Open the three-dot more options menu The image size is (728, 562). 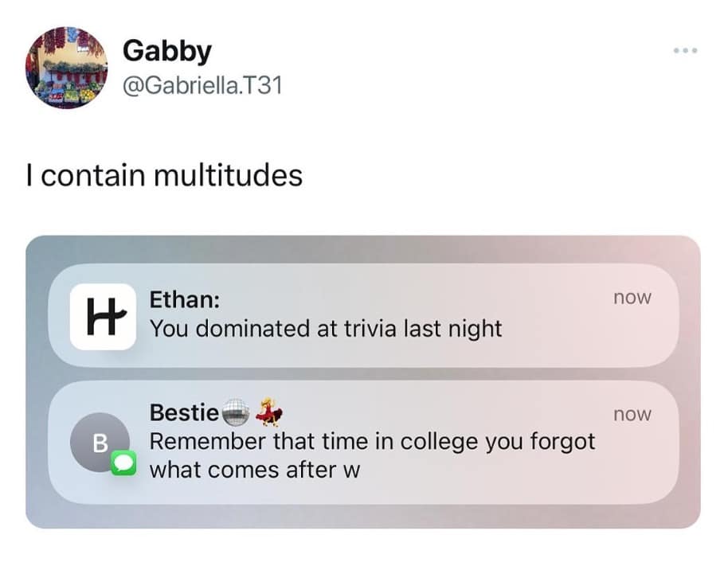pyautogui.click(x=684, y=51)
